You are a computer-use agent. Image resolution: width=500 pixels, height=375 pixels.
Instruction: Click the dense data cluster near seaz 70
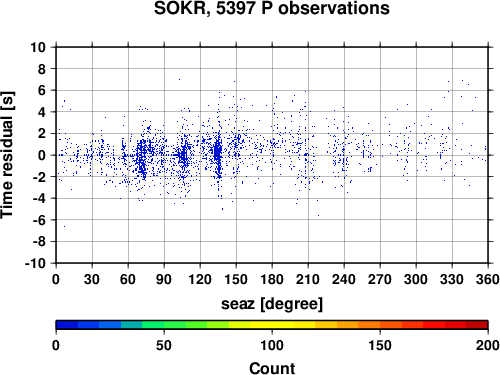[142, 160]
